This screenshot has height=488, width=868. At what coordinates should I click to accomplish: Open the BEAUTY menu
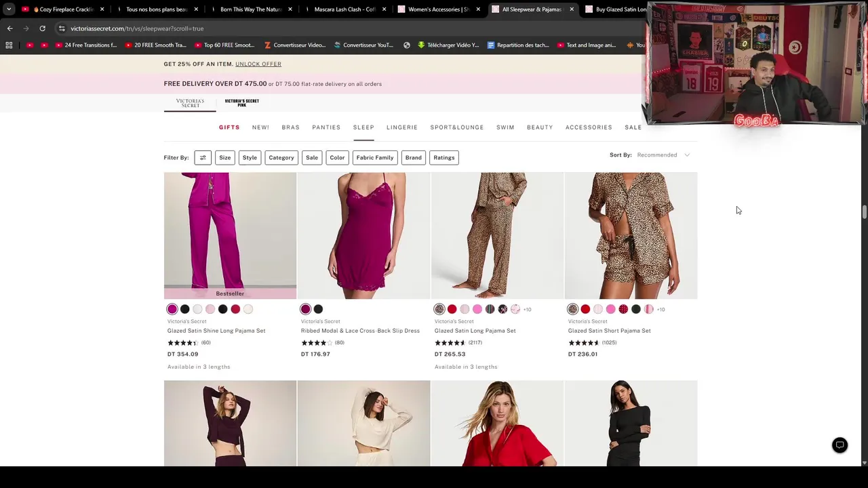coord(540,127)
